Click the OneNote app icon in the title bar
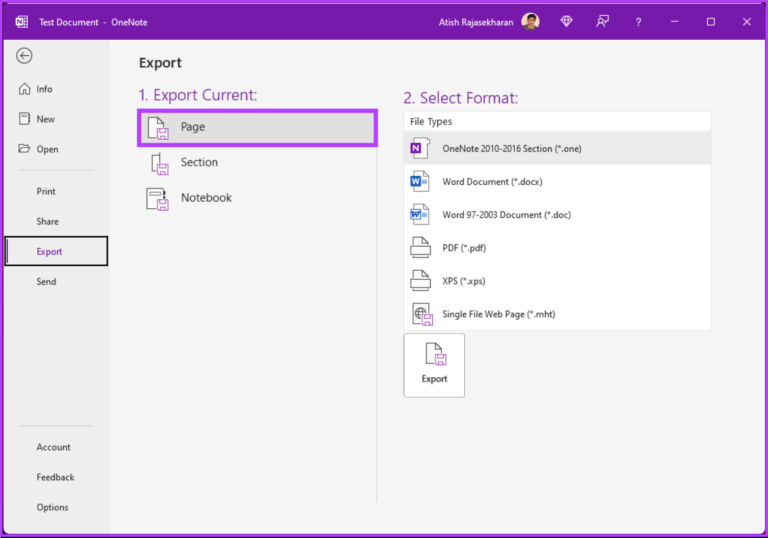The width and height of the screenshot is (768, 538). [22, 22]
